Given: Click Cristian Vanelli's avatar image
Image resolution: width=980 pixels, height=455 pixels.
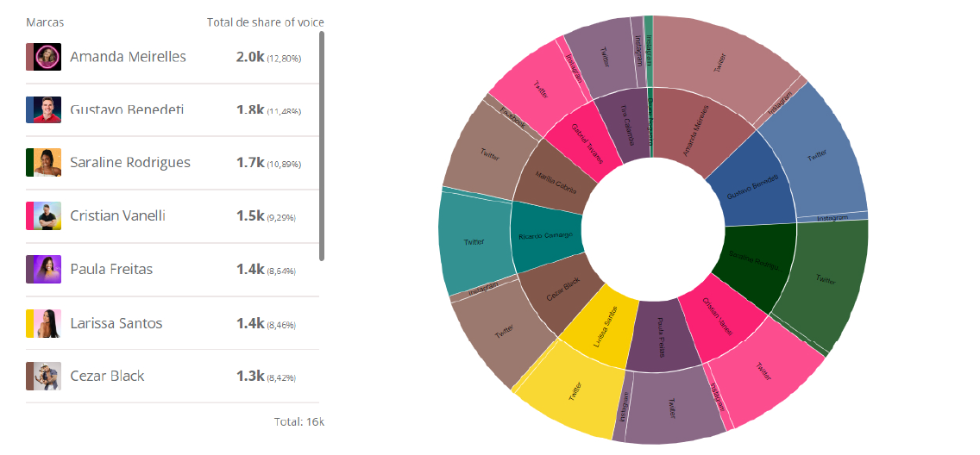Looking at the screenshot, I should tap(43, 216).
